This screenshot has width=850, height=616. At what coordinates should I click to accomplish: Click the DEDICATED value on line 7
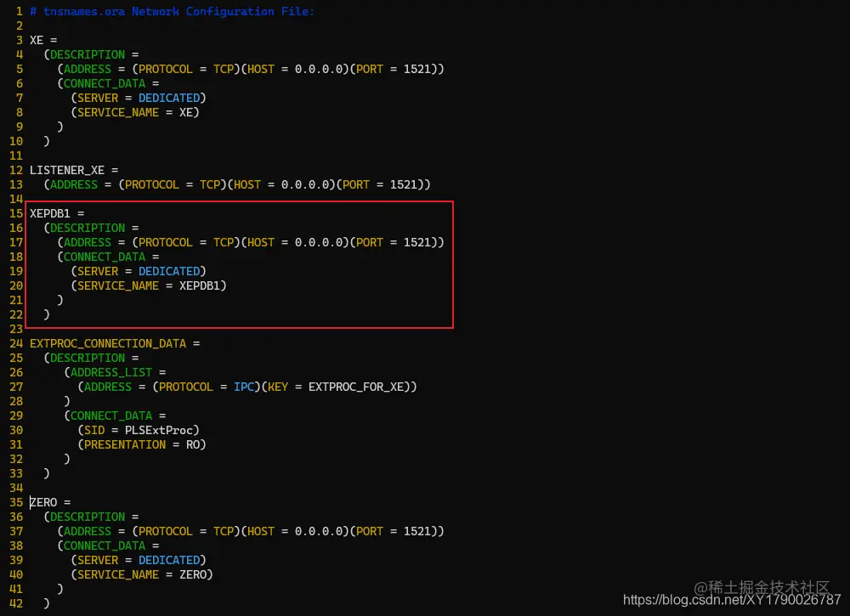[x=169, y=98]
